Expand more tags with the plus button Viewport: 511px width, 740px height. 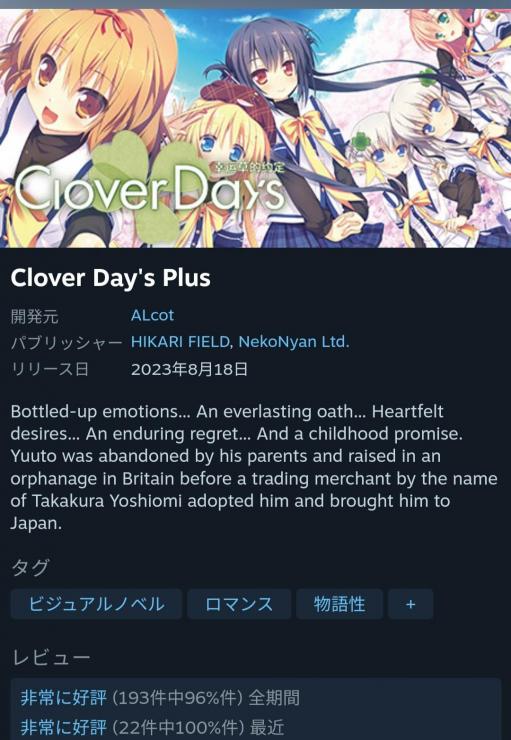(x=410, y=604)
